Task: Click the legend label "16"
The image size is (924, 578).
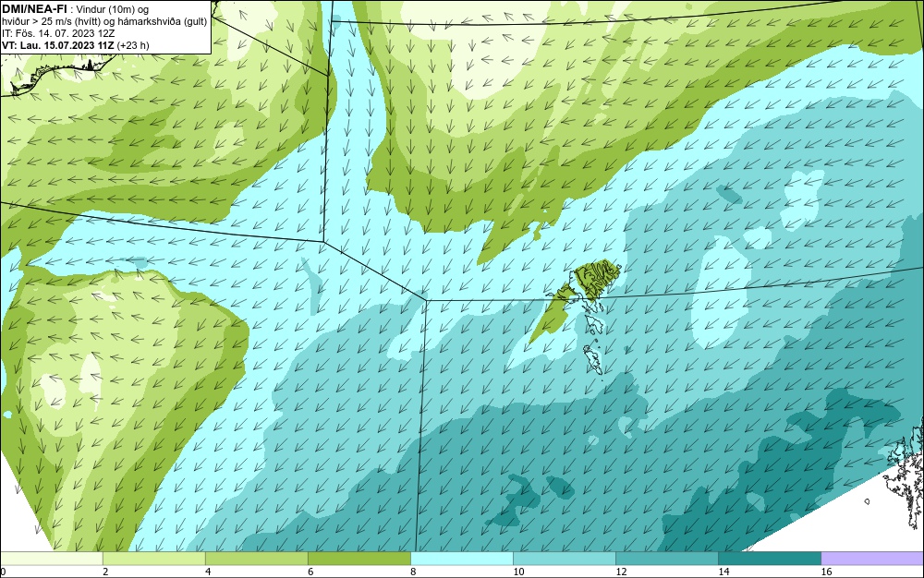Action: (x=826, y=572)
